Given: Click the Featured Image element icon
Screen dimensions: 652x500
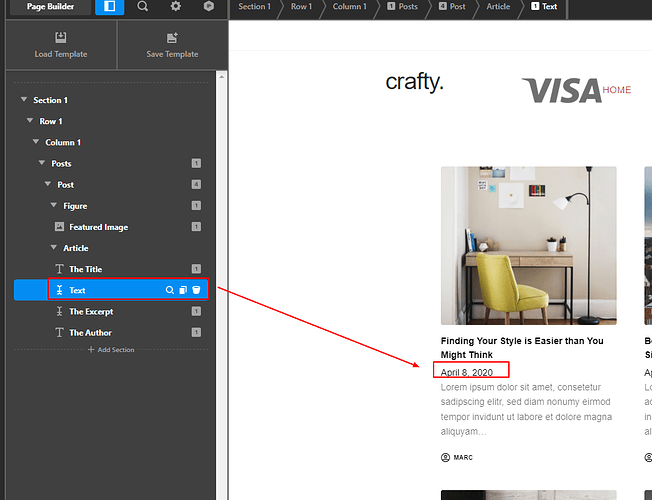Looking at the screenshot, I should pos(59,227).
